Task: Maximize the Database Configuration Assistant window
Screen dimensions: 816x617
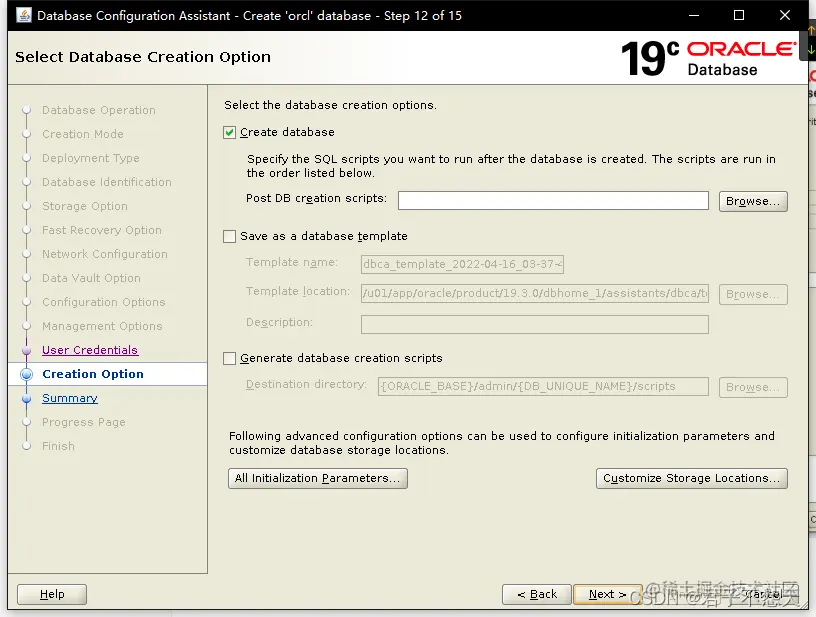Action: [739, 15]
